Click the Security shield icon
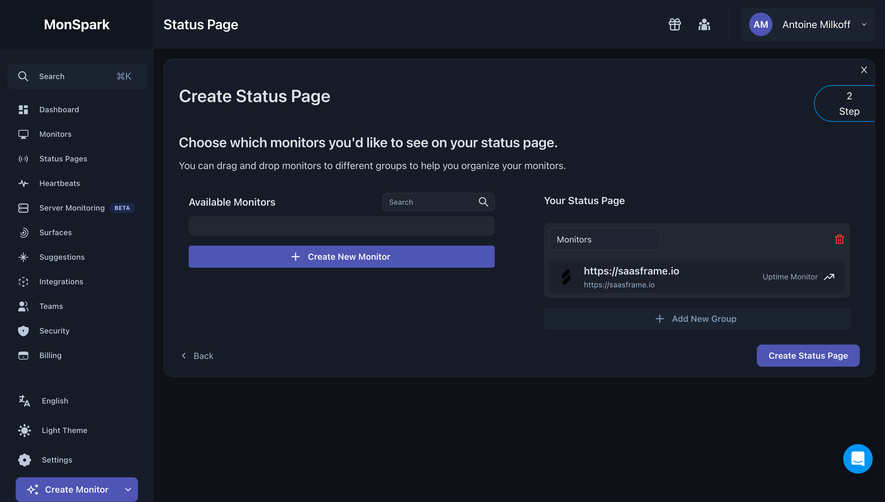This screenshot has height=502, width=885. (23, 331)
